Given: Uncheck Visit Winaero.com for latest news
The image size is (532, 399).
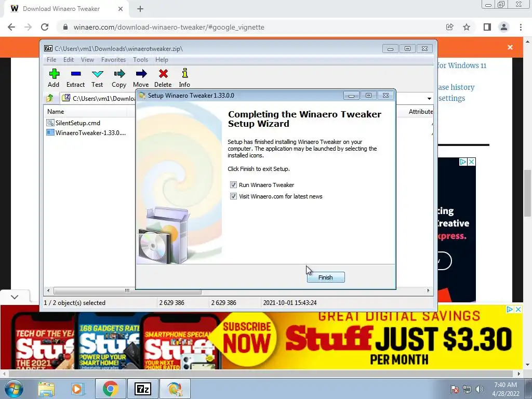Looking at the screenshot, I should 233,196.
